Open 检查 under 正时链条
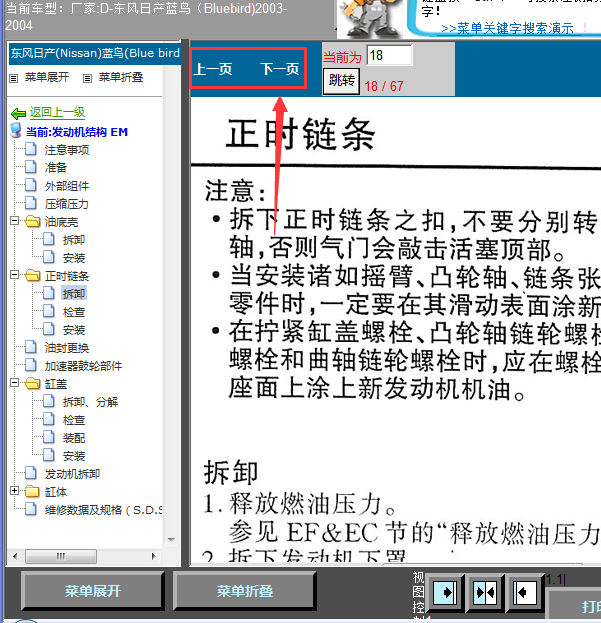Screen dimensions: 601x623 point(74,312)
